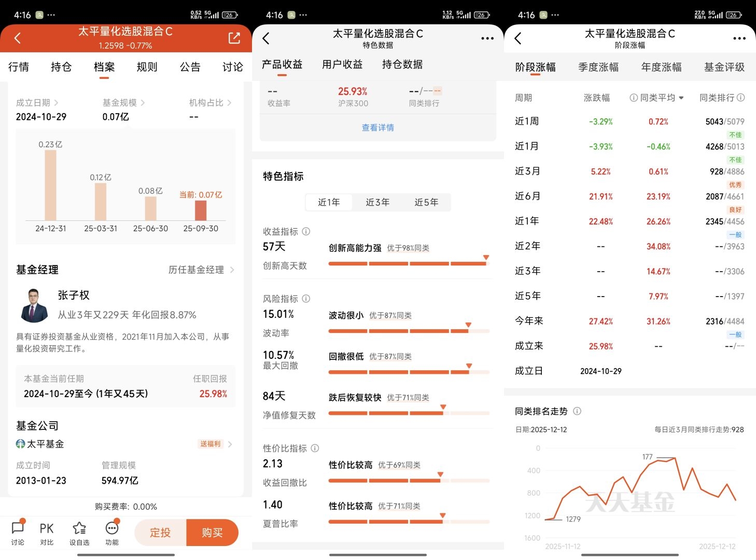Viewport: 756px width, 560px height.
Task: Tap fund manager 张子权 photo
Action: coord(35,305)
